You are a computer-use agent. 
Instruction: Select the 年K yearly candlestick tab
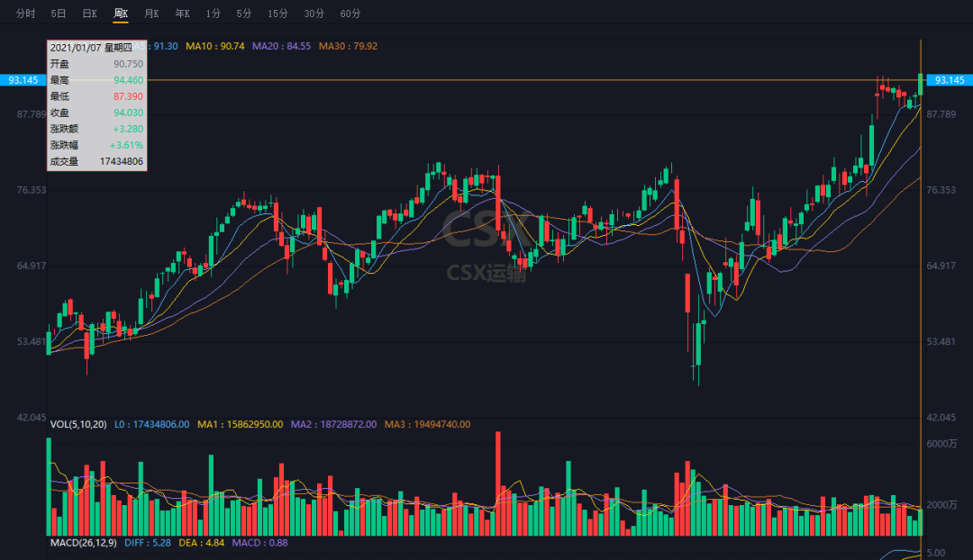[183, 14]
